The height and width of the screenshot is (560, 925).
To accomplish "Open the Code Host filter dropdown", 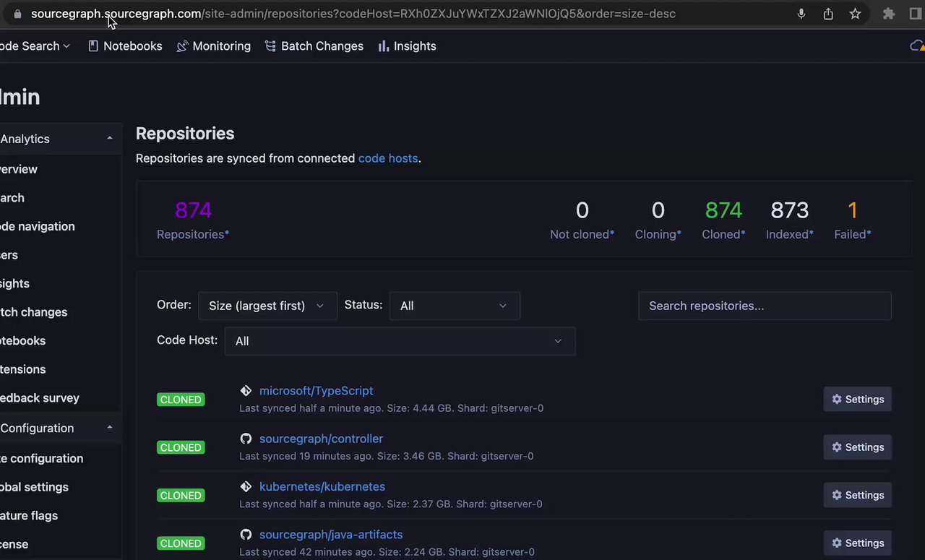I will (400, 341).
